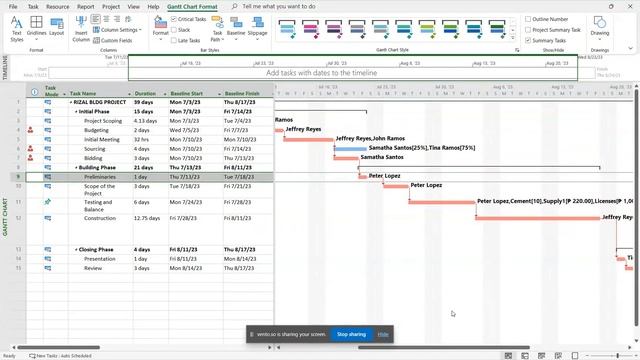Screen dimensions: 640x360
Task: Open the Slippage bar options
Action: 257,28
